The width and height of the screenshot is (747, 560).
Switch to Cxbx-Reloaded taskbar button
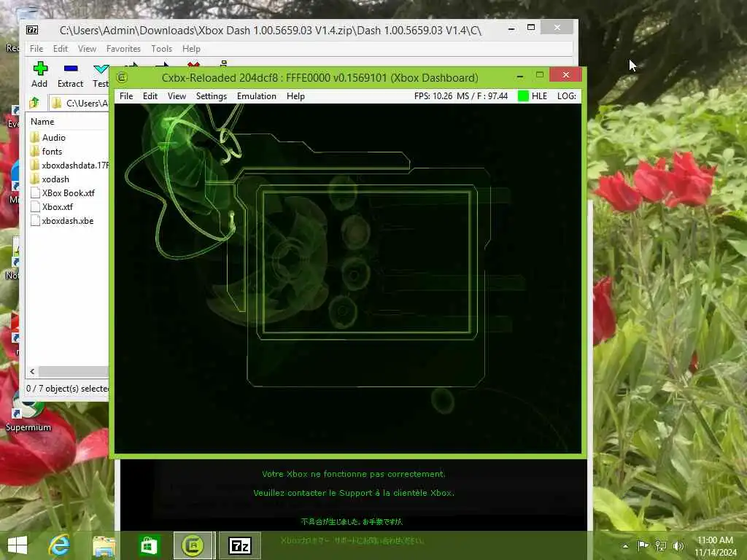point(193,545)
